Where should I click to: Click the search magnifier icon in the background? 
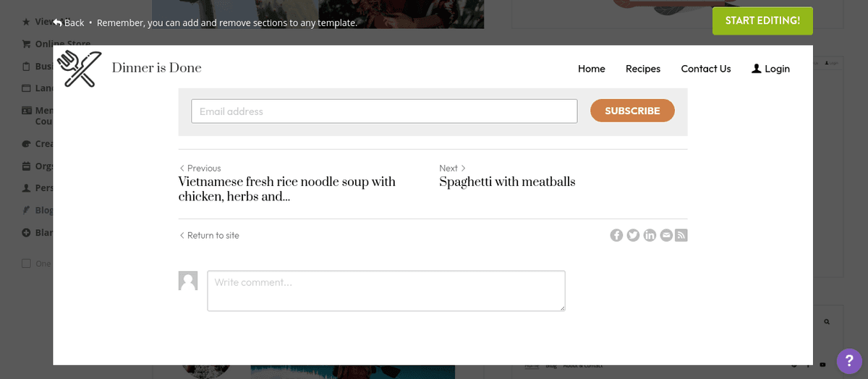point(827,321)
